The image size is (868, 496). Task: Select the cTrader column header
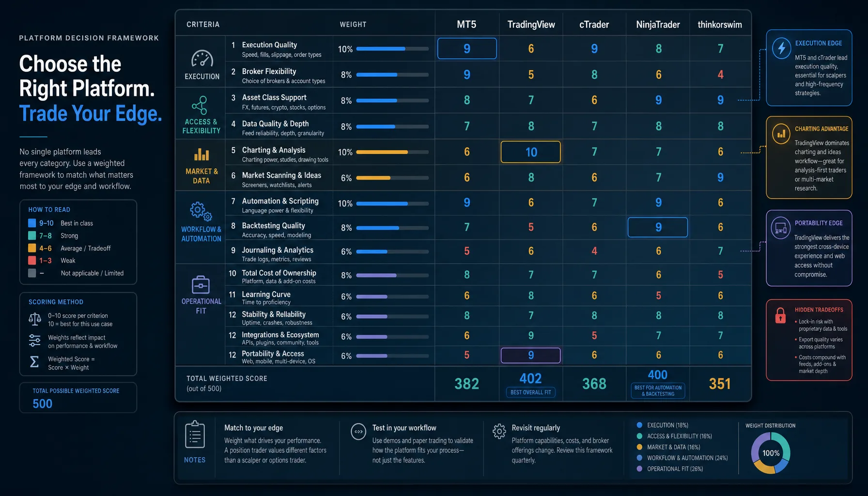point(594,24)
